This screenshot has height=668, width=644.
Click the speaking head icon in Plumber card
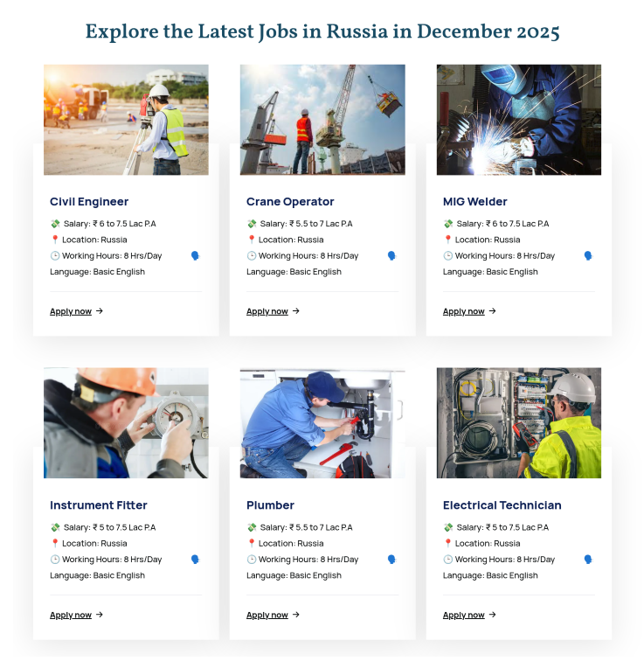coord(392,560)
